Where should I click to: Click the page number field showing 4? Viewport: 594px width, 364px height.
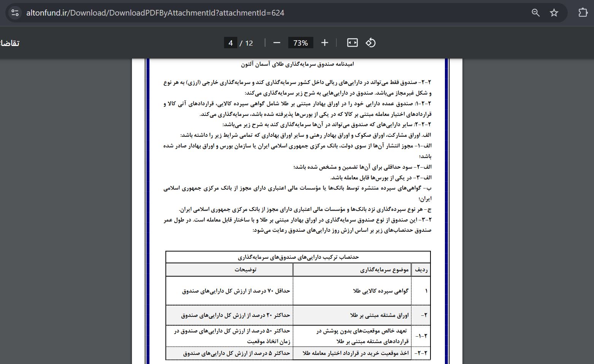click(x=230, y=43)
